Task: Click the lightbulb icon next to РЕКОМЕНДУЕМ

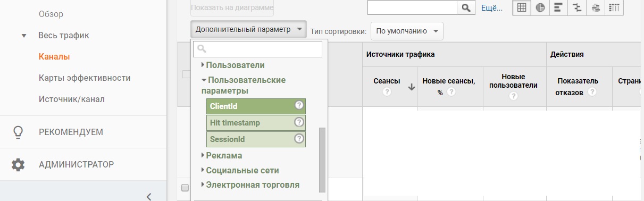Action: tap(18, 132)
